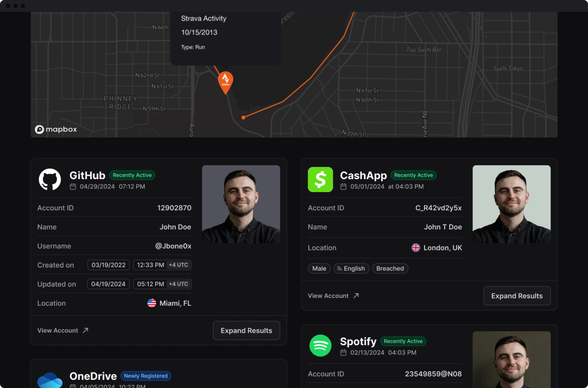Open the Created on date field 03/19/2022
588x388 pixels.
click(108, 265)
